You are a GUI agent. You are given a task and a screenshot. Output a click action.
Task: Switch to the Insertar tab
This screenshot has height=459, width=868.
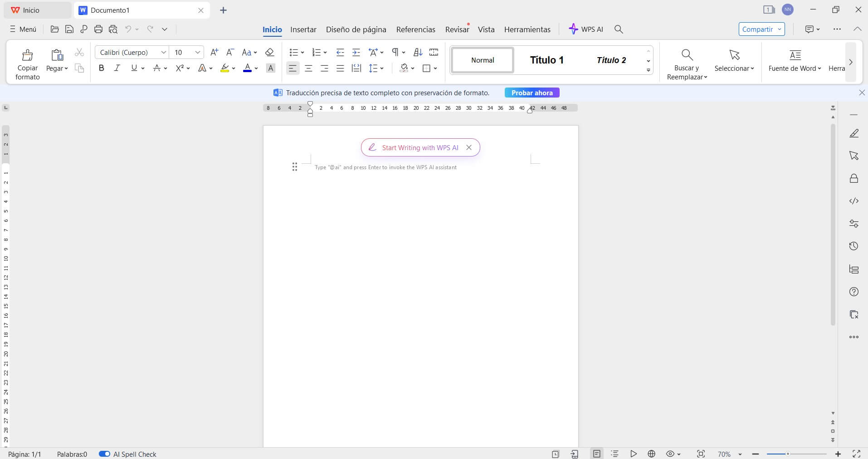pyautogui.click(x=303, y=29)
